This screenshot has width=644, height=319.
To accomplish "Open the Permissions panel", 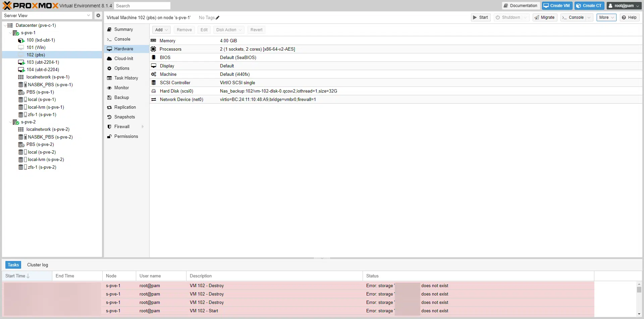I will (x=126, y=136).
